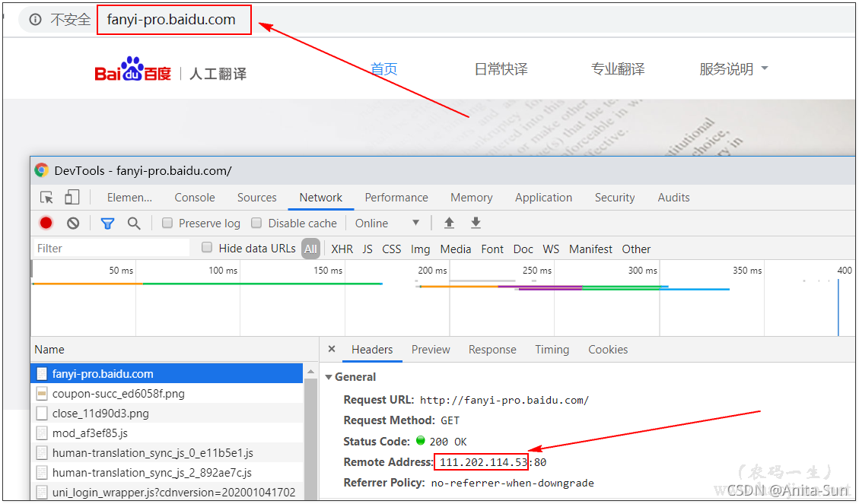The image size is (859, 504).
Task: Filter requests by Img
Action: [x=420, y=249]
